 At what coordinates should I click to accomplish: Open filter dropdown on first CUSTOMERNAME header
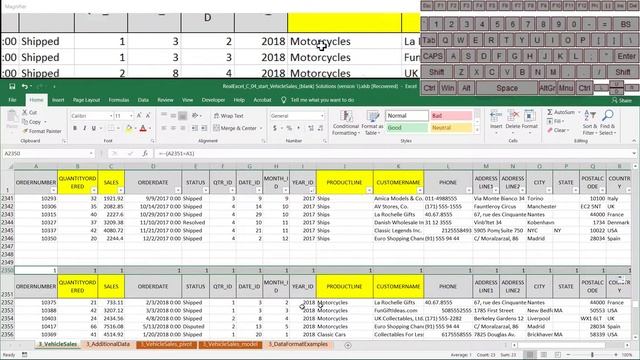(x=420, y=191)
